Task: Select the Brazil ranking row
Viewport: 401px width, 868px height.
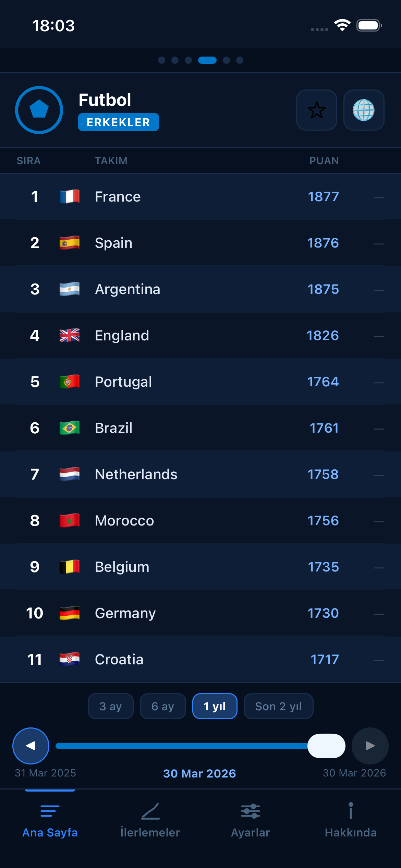Action: pos(200,428)
